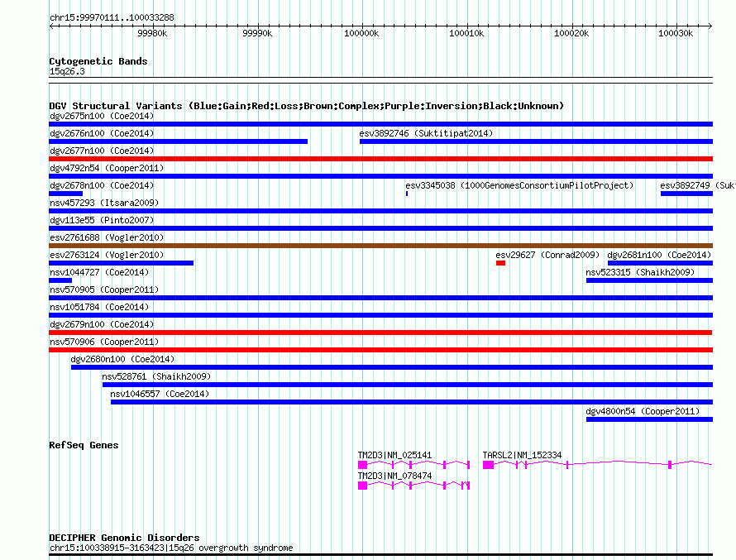Click the TARSL2 gene model glyph

click(598, 465)
